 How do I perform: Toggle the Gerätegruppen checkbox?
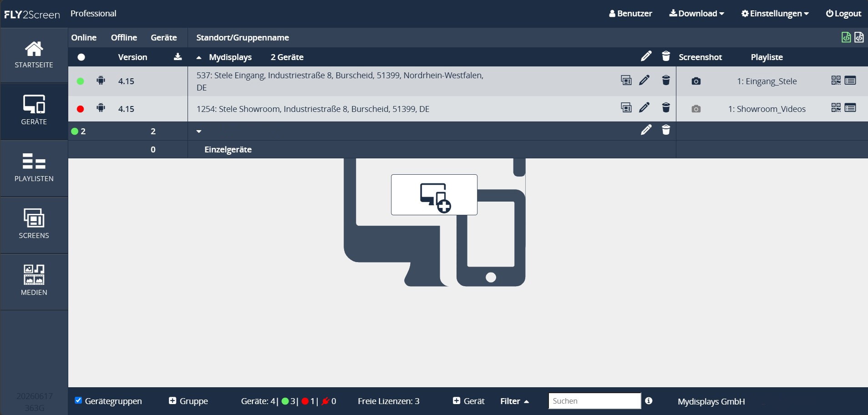[78, 400]
